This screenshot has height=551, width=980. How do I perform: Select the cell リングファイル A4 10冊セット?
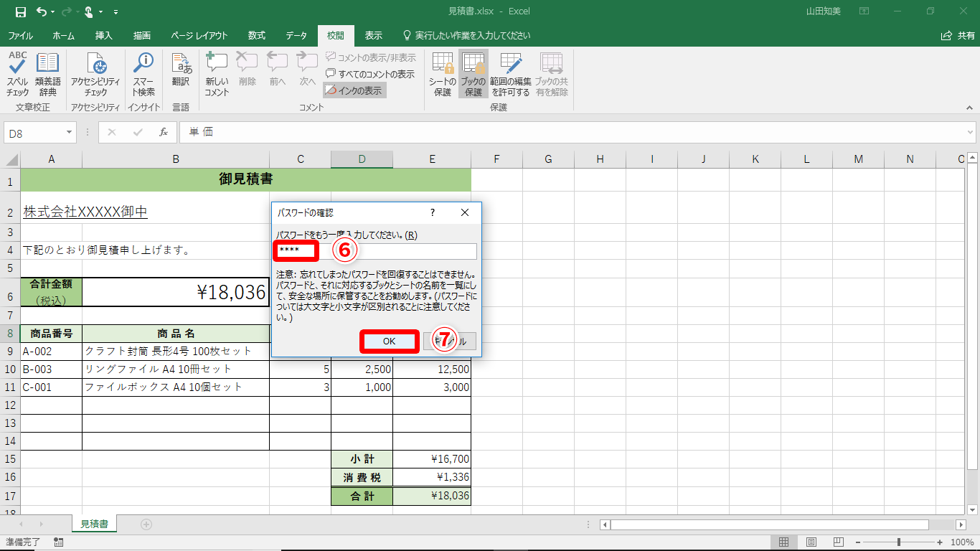click(176, 369)
